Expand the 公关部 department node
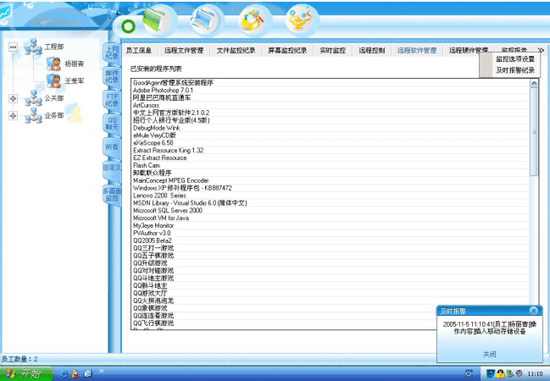The width and height of the screenshot is (550, 381). 13,99
